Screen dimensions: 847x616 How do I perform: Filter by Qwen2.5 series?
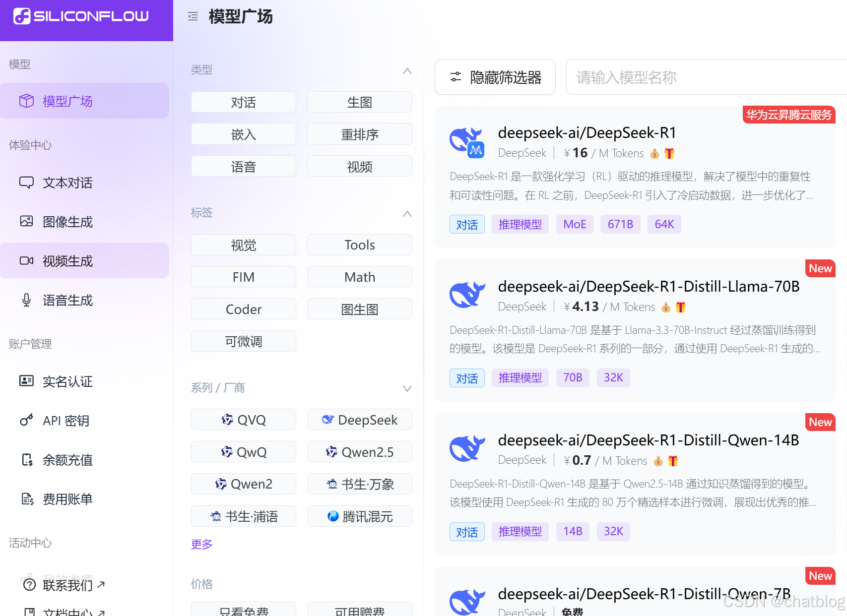pos(360,452)
